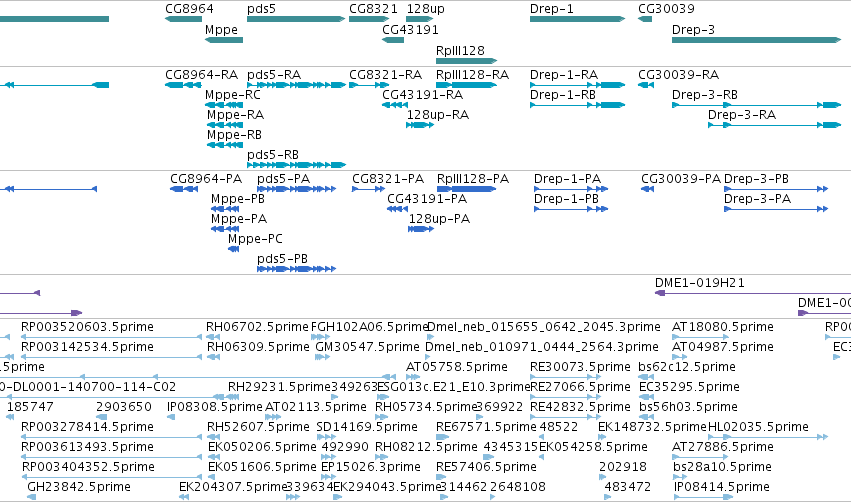
Task: Click the Drep-3-PB protein label
Action: (757, 179)
